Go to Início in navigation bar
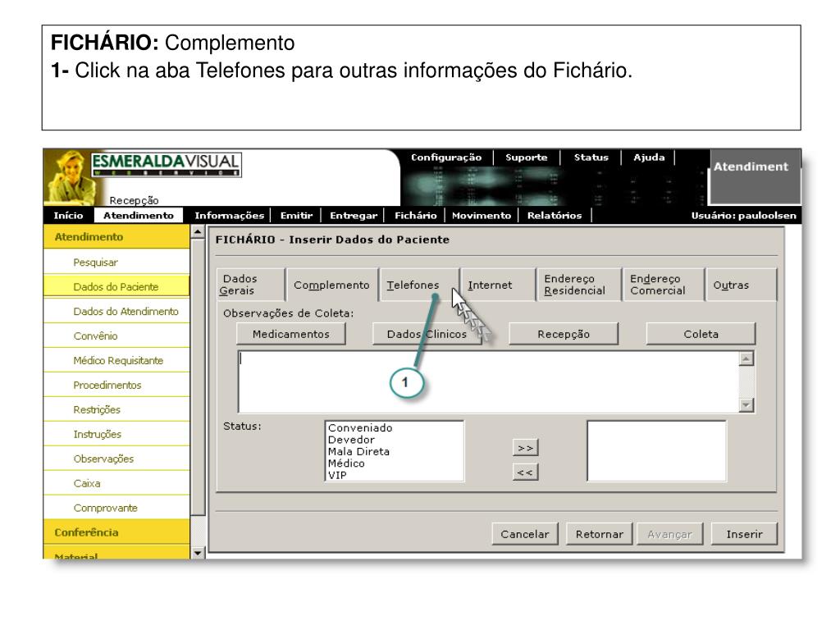This screenshot has width=840, height=630. tap(68, 216)
